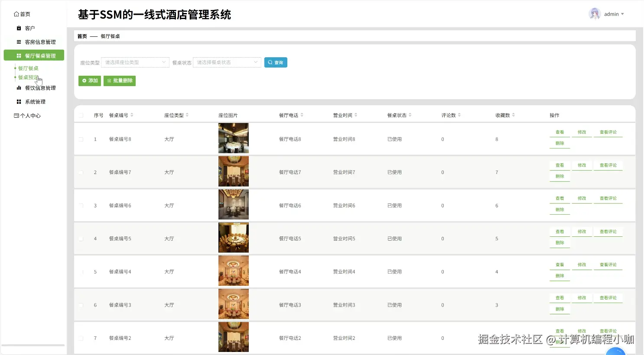The image size is (644, 355).
Task: Click the 批量删除 button
Action: [120, 81]
